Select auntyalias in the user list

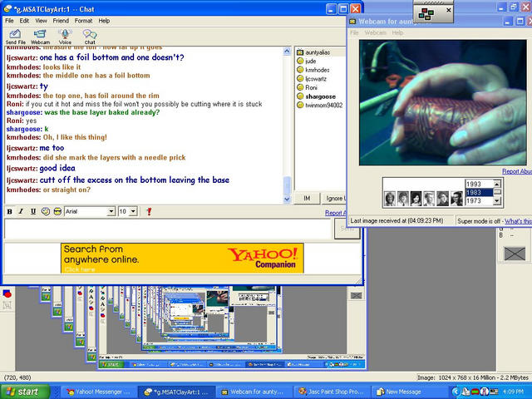[x=318, y=52]
